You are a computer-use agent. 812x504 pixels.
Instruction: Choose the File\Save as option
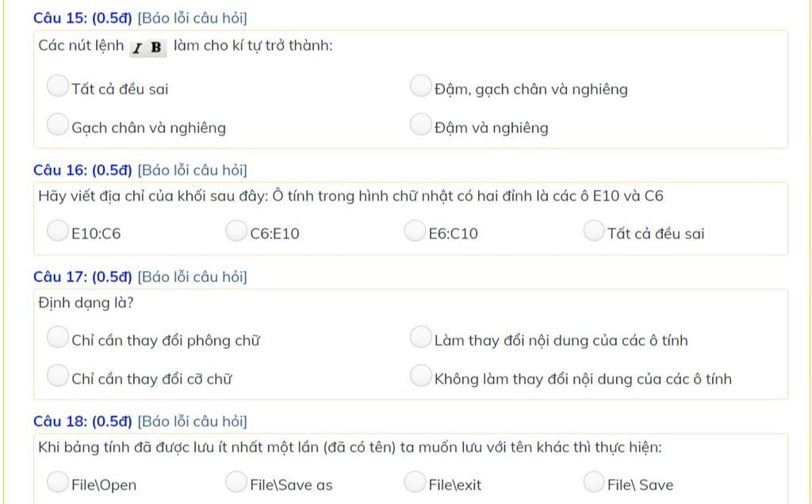(236, 483)
